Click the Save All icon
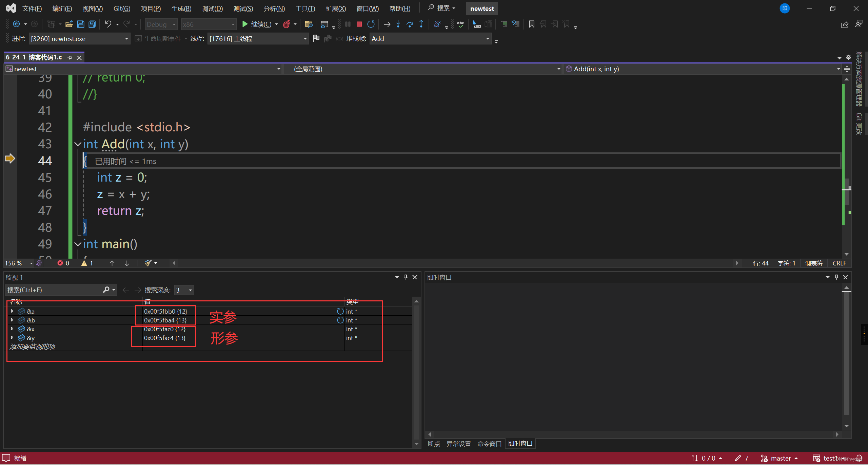The height and width of the screenshot is (465, 868). coord(92,24)
